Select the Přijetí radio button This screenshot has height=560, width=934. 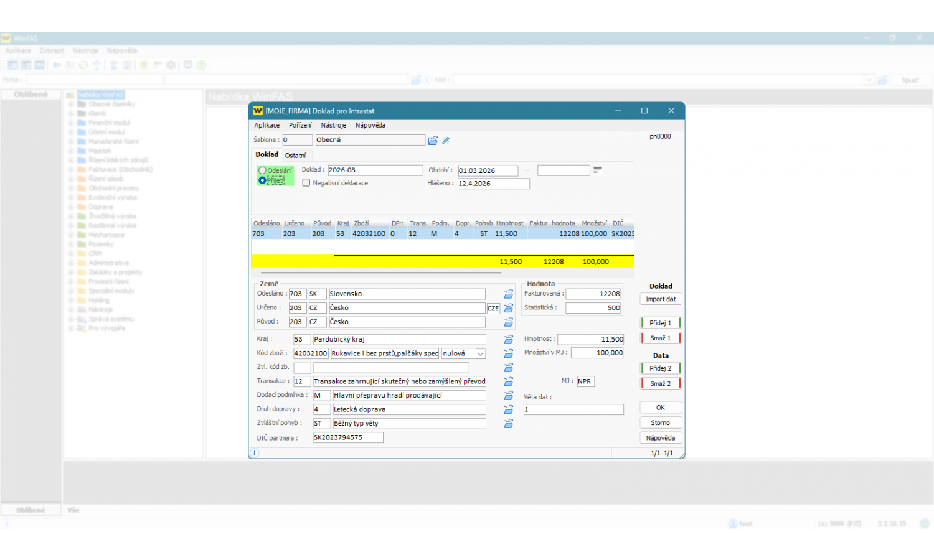click(263, 180)
